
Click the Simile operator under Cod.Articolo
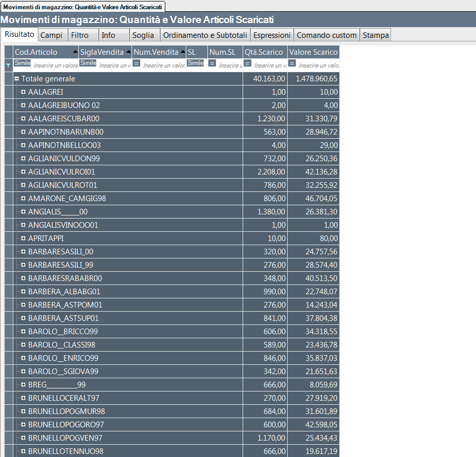point(23,63)
